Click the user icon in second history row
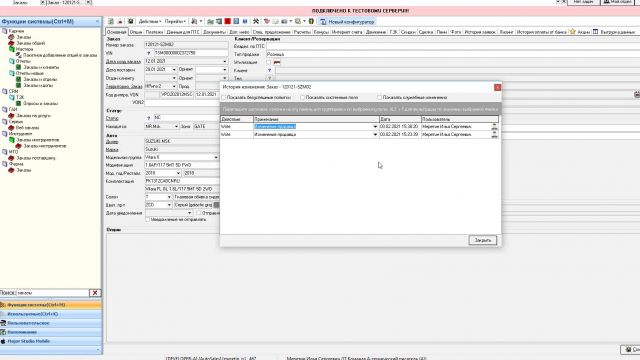The image size is (640, 360). pyautogui.click(x=494, y=134)
